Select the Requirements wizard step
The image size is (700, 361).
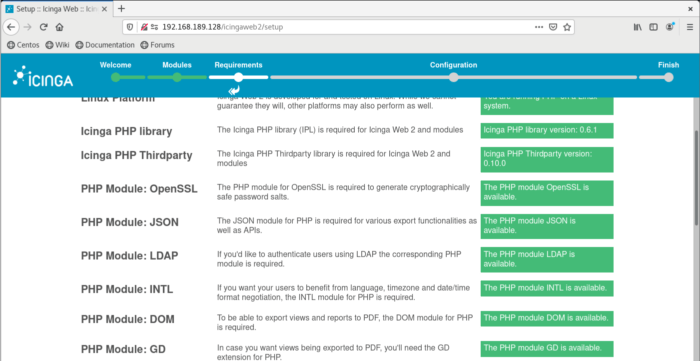click(238, 65)
